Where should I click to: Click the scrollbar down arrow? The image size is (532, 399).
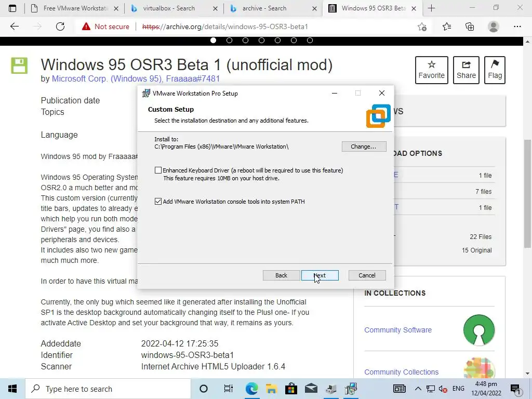click(527, 374)
